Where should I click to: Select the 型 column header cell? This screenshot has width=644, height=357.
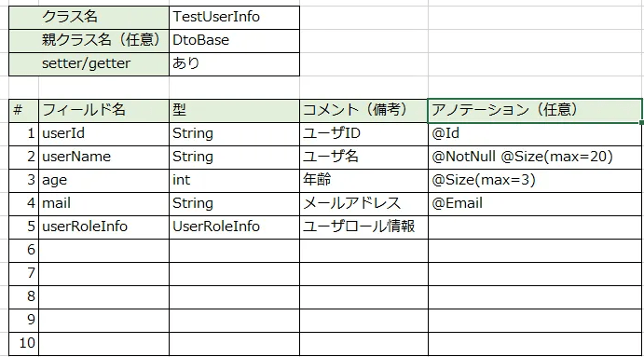pos(234,111)
